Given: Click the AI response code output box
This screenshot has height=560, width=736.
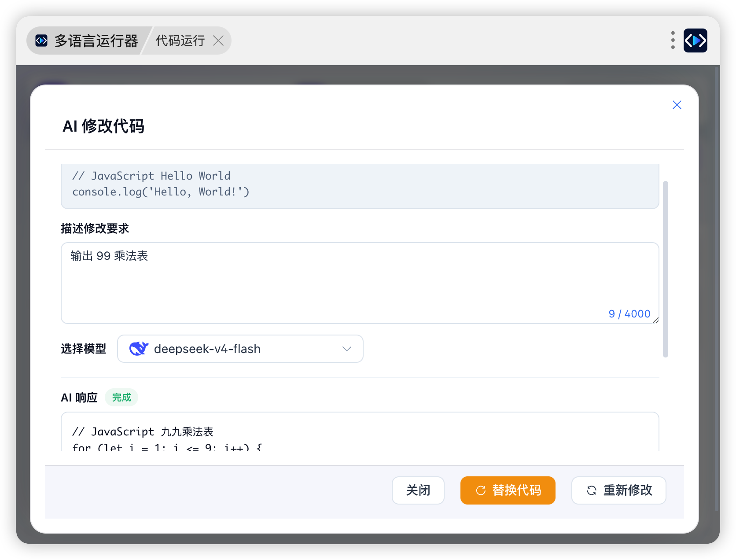Looking at the screenshot, I should 360,431.
